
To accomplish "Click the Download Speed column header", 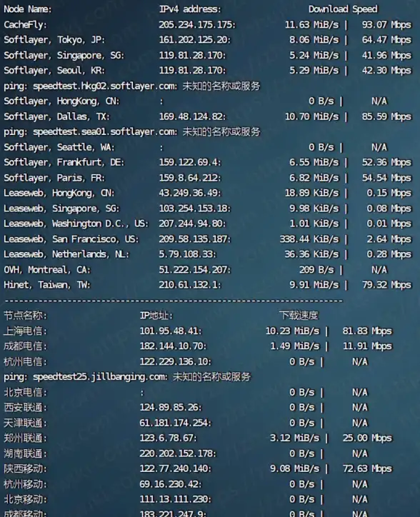I will pos(343,9).
